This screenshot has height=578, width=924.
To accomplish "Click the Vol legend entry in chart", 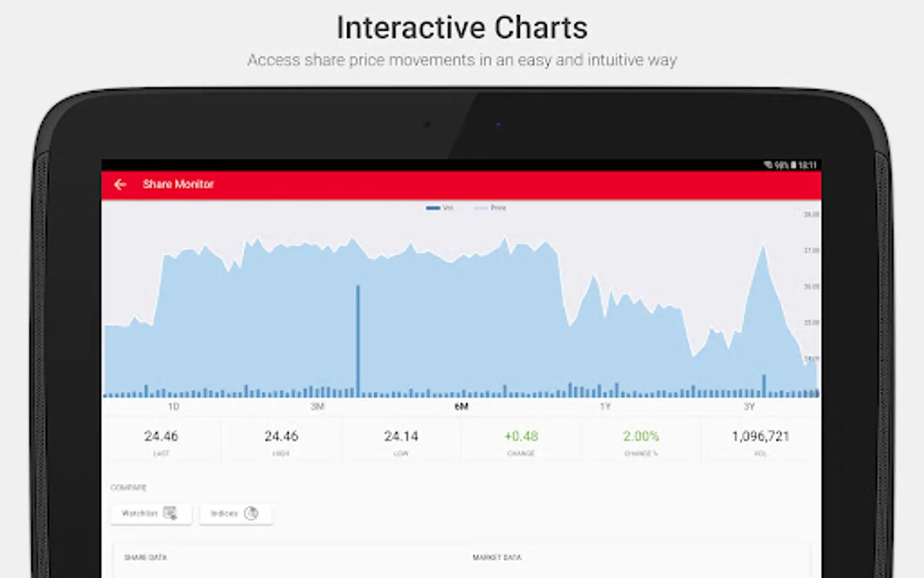I will 440,207.
